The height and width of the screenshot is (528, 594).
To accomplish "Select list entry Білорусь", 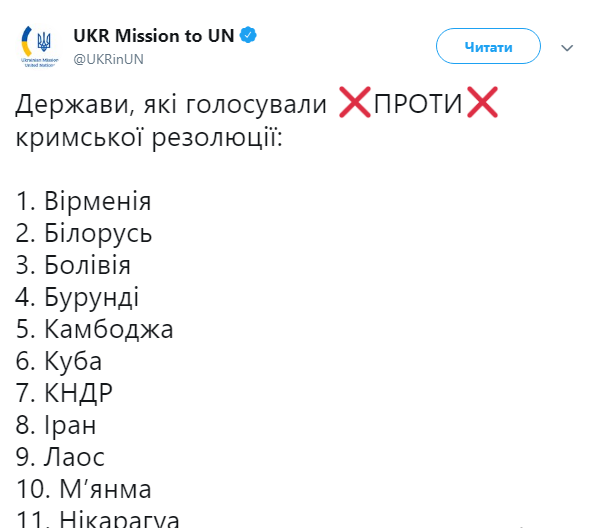I will 84,233.
